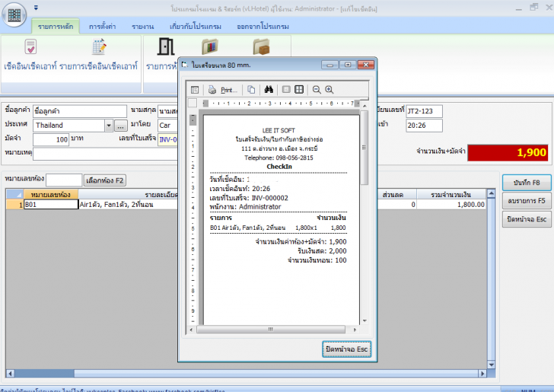The width and height of the screenshot is (554, 392).
Task: Click receipt preview scroll down arrow
Action: coord(365,321)
